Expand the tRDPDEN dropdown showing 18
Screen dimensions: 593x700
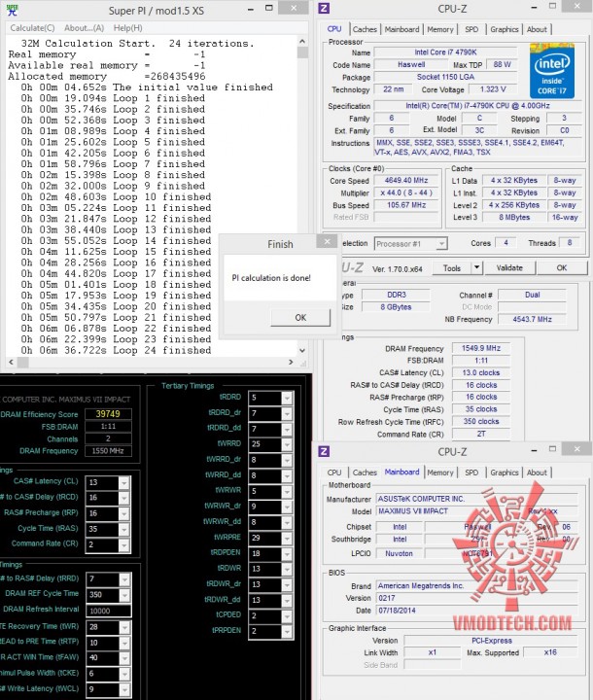pyautogui.click(x=287, y=553)
